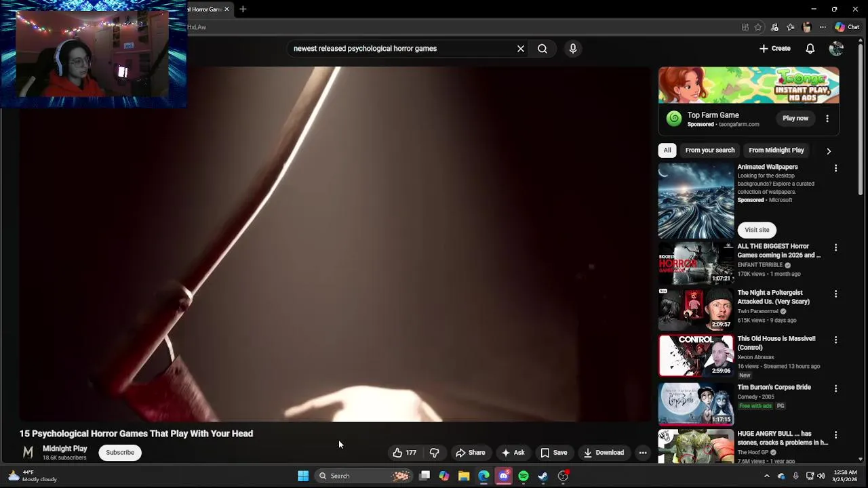Visit site for Animated Wallpapers ad
Screen dimensions: 868x488
click(x=757, y=230)
